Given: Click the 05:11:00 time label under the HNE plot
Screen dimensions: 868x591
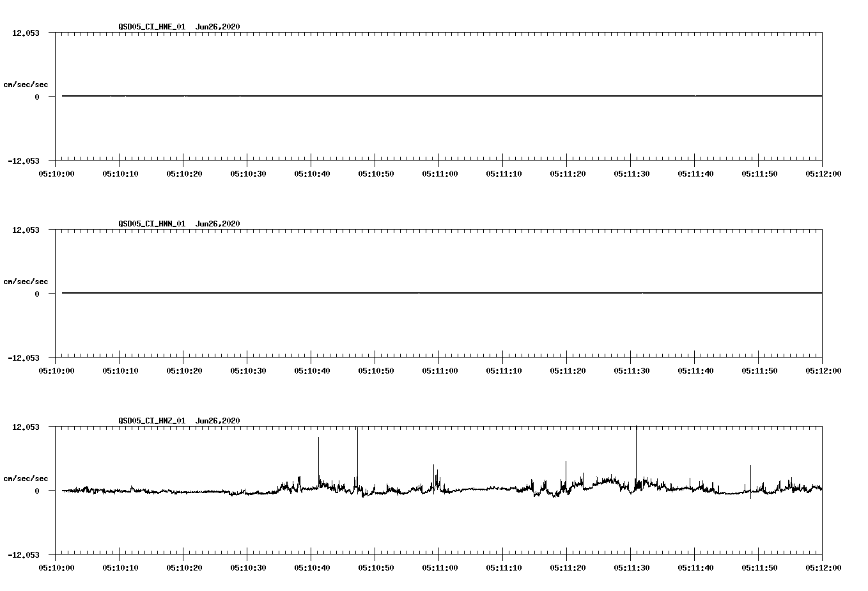Looking at the screenshot, I should (x=440, y=173).
